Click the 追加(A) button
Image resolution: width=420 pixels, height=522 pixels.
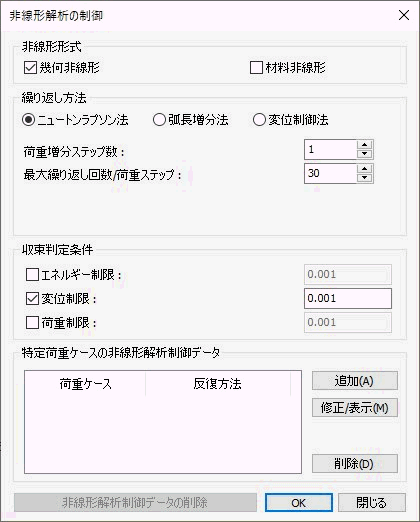tap(355, 381)
